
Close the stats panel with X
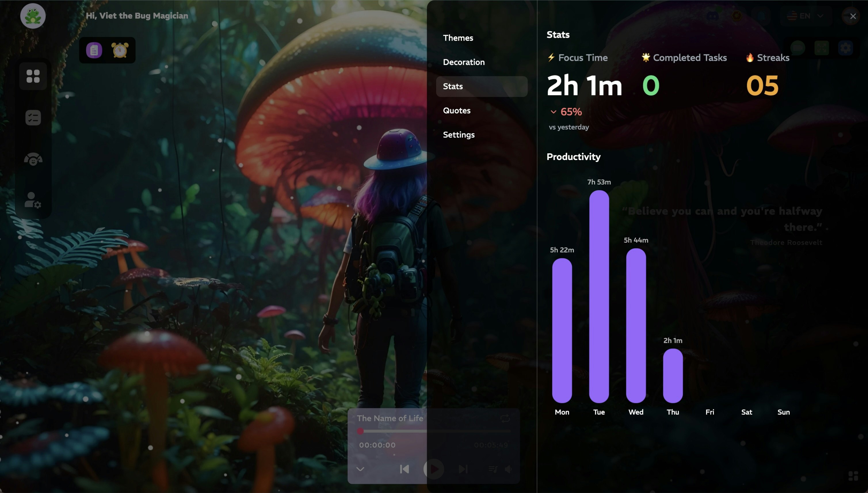click(x=853, y=16)
